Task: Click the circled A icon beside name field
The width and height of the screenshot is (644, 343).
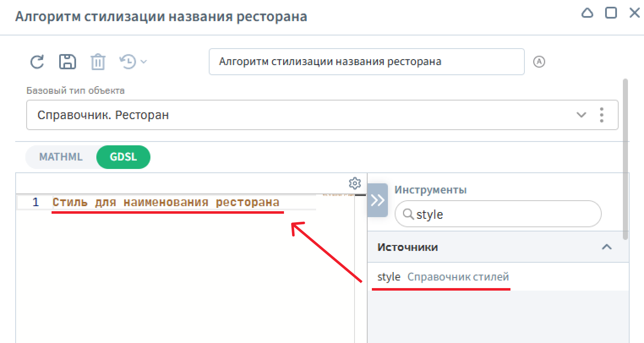Action: click(539, 62)
